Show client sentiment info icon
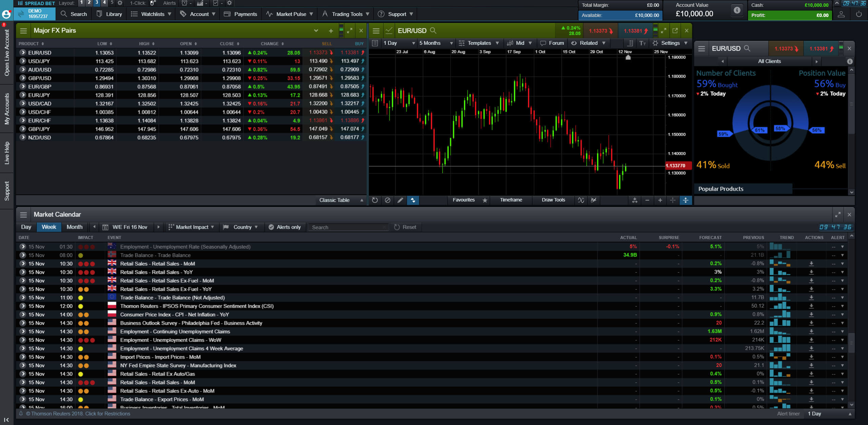The image size is (868, 425). 850,61
